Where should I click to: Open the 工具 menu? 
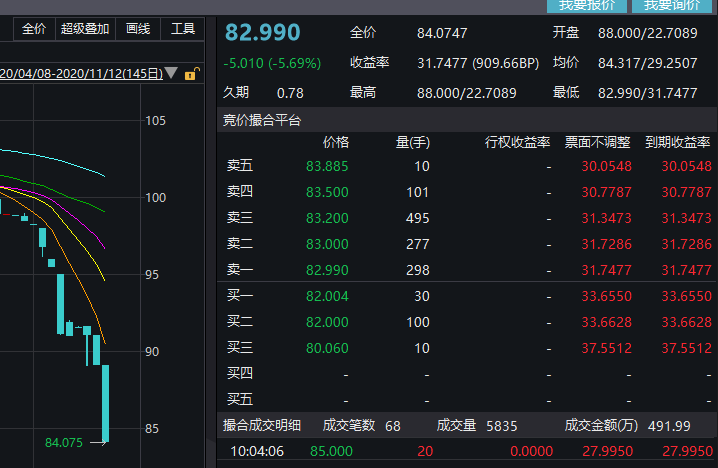(183, 29)
